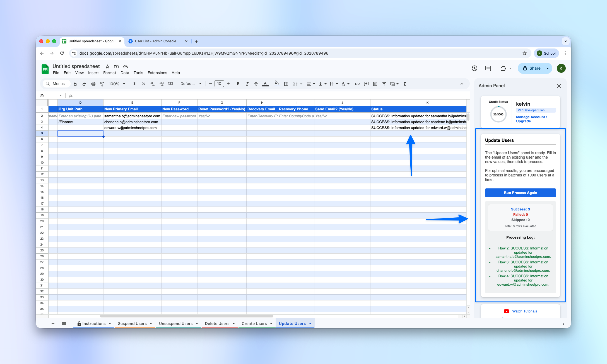The height and width of the screenshot is (364, 607).
Task: Toggle strikethrough formatting
Action: point(256,84)
